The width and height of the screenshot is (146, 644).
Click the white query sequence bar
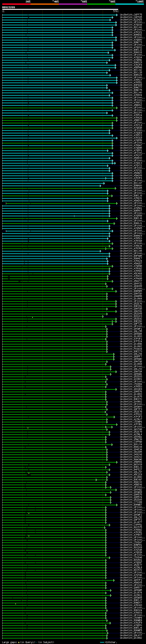(x=60, y=10)
